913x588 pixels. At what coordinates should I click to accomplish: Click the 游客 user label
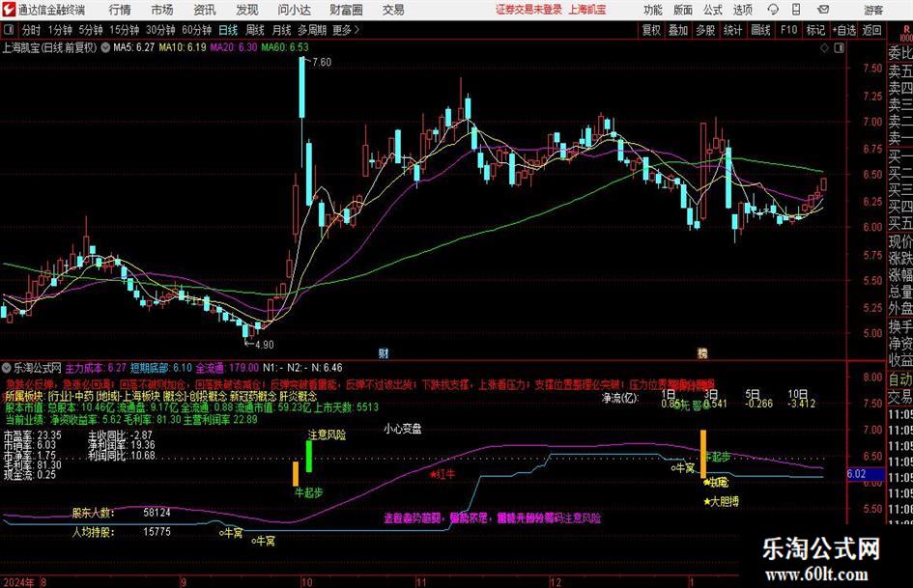(872, 10)
